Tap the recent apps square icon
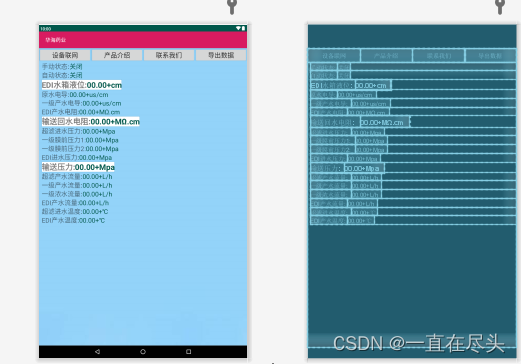Viewport: 521px width, 364px height. [188, 351]
